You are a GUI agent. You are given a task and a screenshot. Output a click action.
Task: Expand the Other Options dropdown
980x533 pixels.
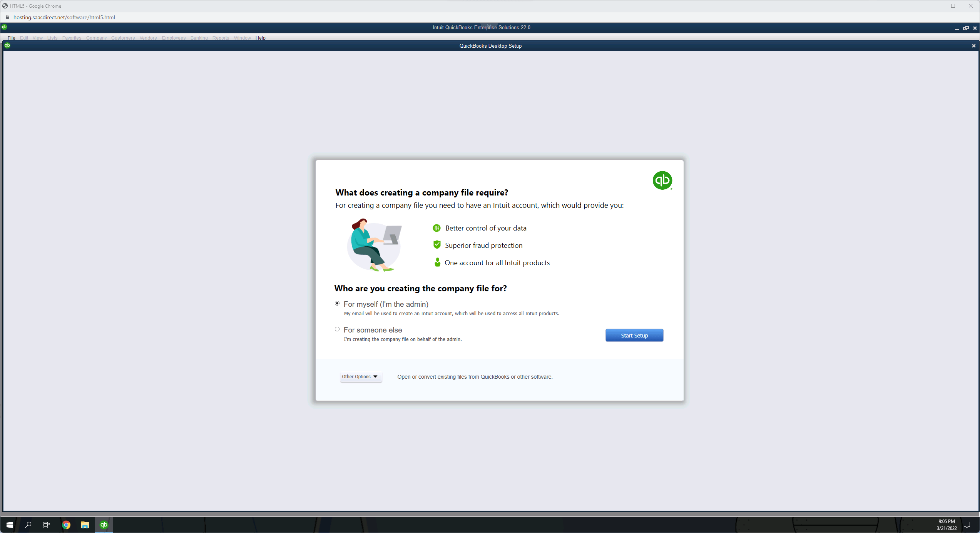pyautogui.click(x=361, y=377)
